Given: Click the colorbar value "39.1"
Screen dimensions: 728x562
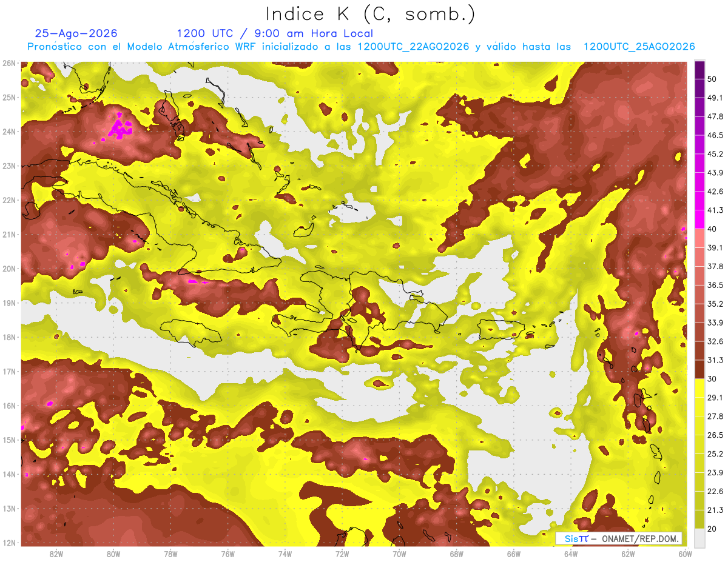Looking at the screenshot, I should pos(715,247).
